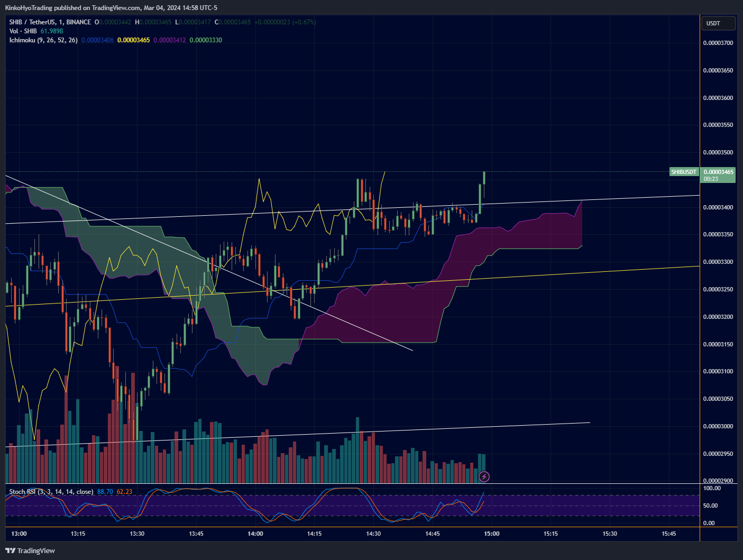Click the 13:30 time axis label

pos(137,534)
